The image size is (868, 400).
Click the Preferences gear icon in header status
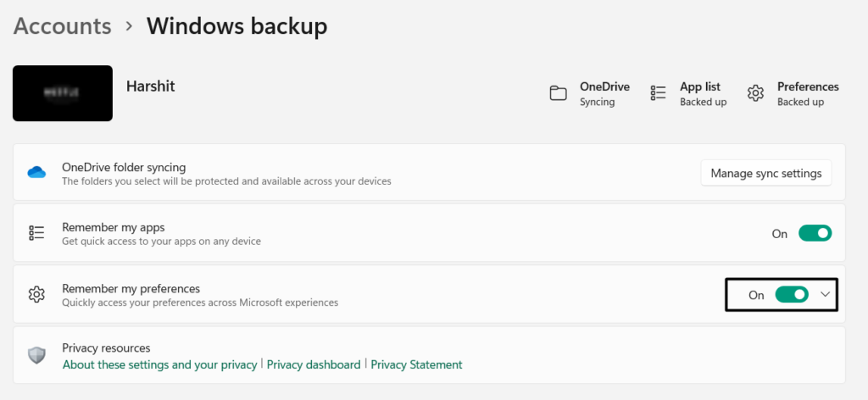pos(755,93)
